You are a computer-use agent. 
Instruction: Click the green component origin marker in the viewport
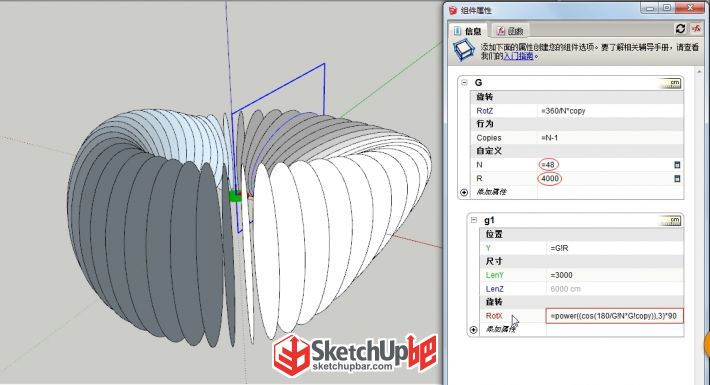point(235,196)
